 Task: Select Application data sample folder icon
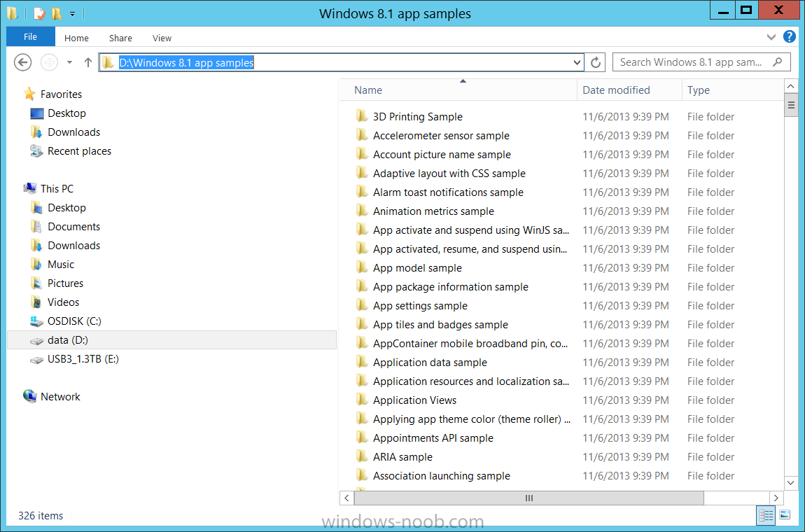point(361,362)
